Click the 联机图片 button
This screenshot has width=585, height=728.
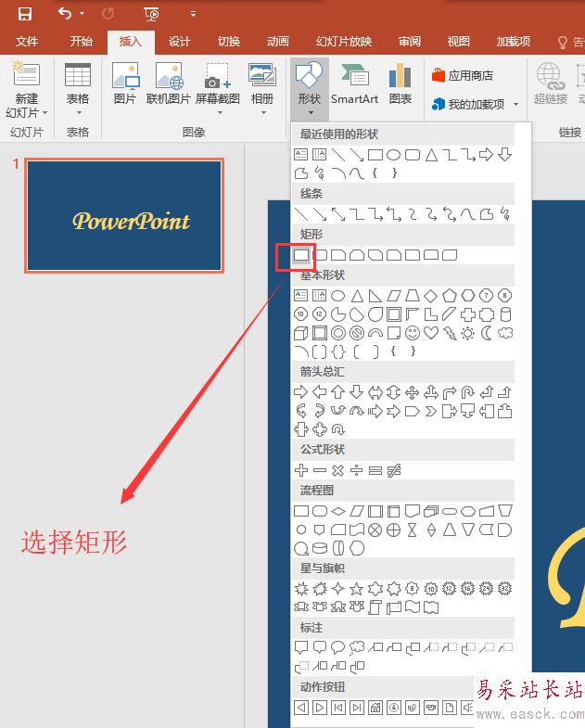tap(169, 84)
